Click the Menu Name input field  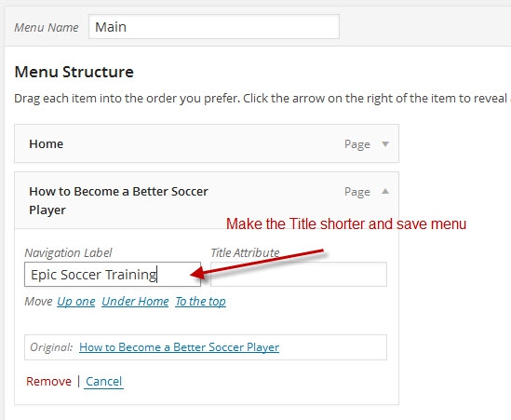[214, 27]
